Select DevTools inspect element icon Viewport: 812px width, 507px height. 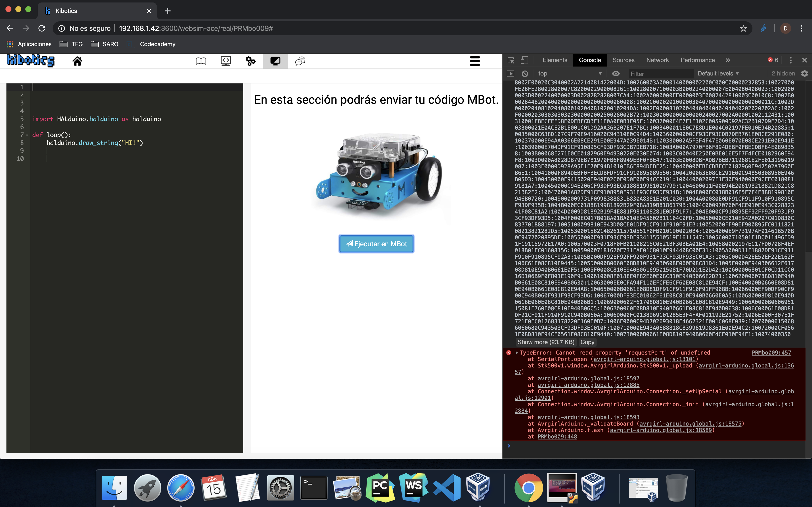point(511,60)
